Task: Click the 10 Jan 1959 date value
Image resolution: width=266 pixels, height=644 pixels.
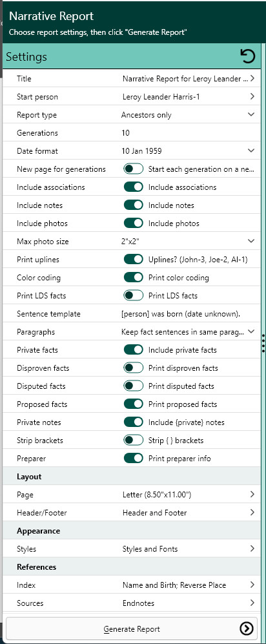Action: coord(141,151)
